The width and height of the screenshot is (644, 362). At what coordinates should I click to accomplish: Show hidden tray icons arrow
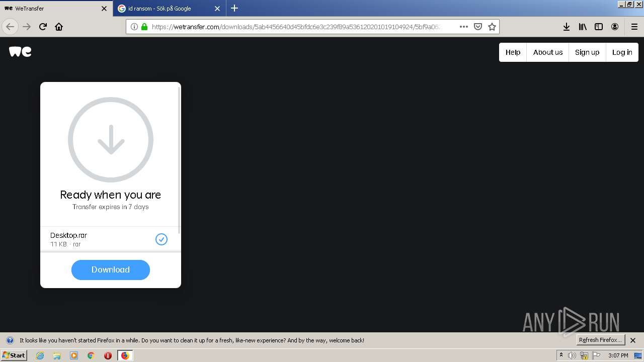561,355
